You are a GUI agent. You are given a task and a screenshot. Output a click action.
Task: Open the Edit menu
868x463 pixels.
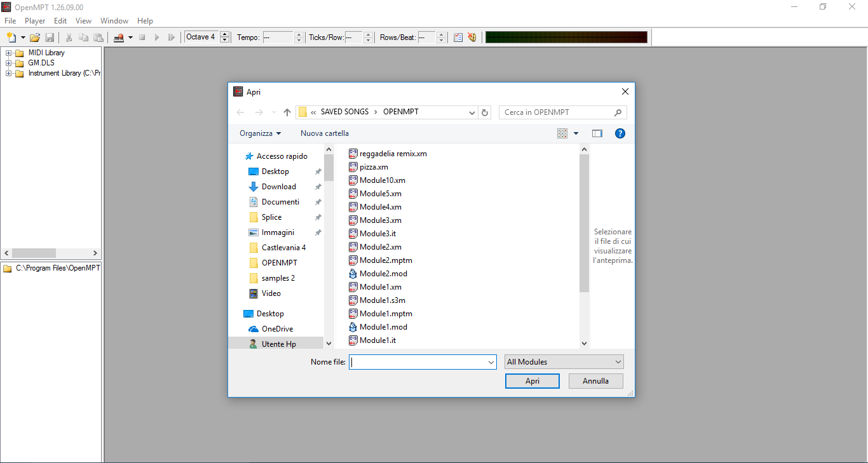(x=60, y=21)
